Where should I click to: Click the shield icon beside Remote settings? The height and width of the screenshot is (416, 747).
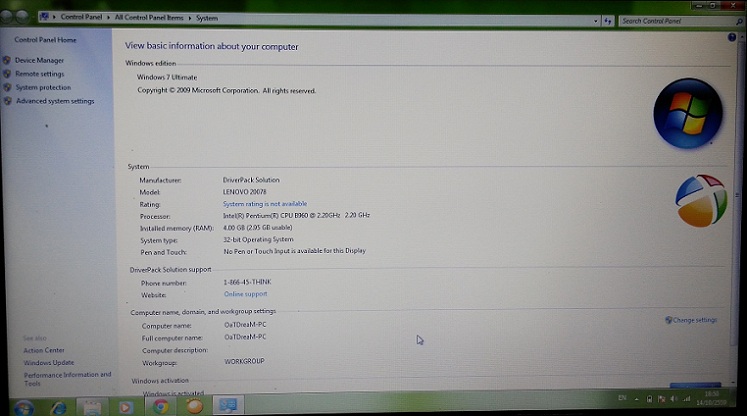pyautogui.click(x=7, y=74)
